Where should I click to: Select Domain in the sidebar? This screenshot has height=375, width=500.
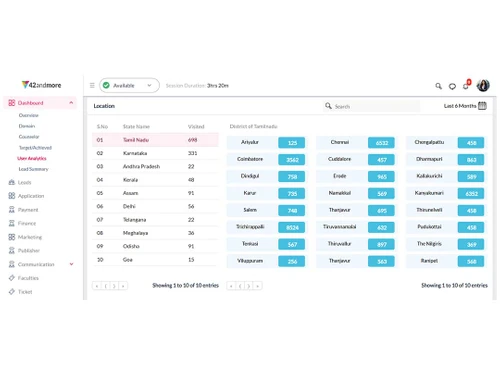click(27, 126)
